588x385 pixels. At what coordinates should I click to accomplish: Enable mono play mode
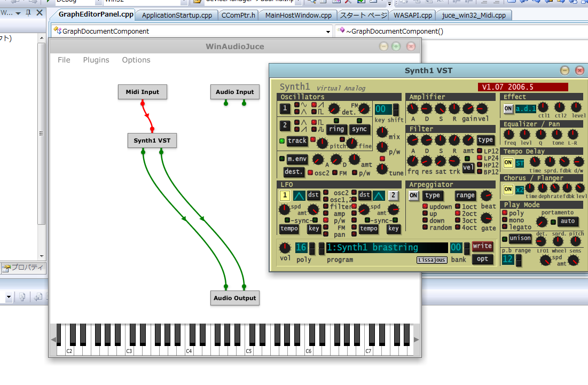click(x=505, y=220)
